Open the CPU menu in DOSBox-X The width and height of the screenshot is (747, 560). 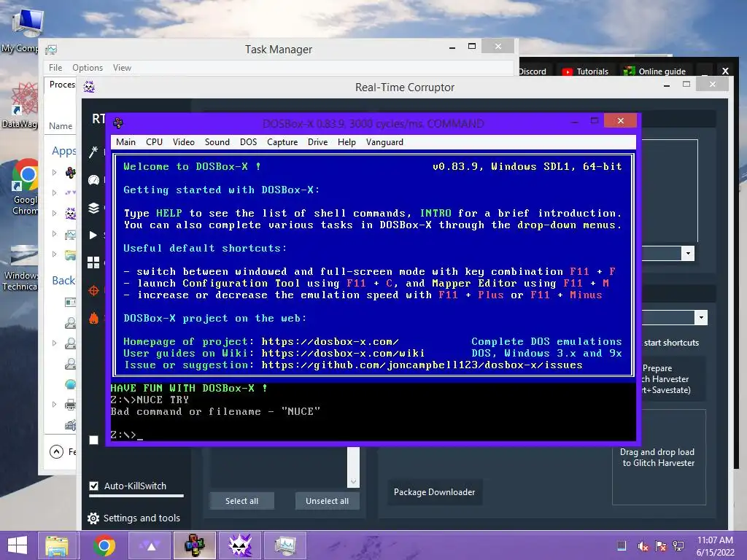point(155,142)
